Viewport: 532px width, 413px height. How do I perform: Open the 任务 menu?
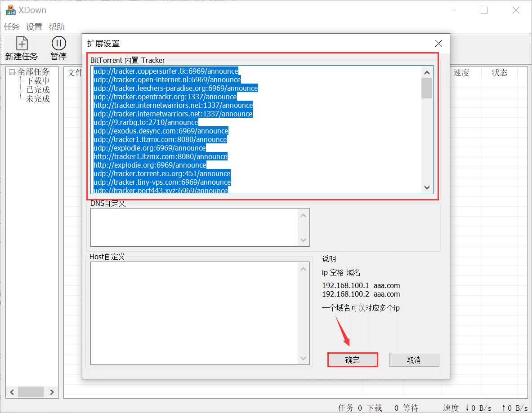click(x=11, y=27)
